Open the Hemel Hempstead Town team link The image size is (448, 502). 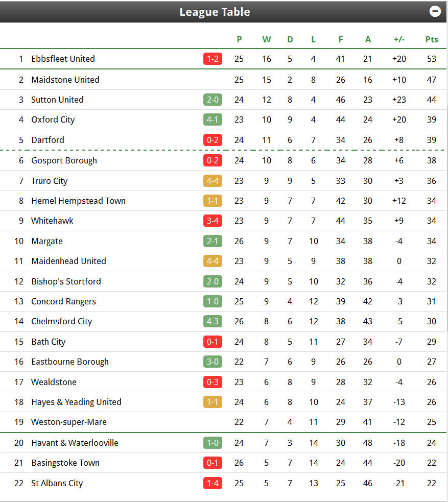pos(79,201)
